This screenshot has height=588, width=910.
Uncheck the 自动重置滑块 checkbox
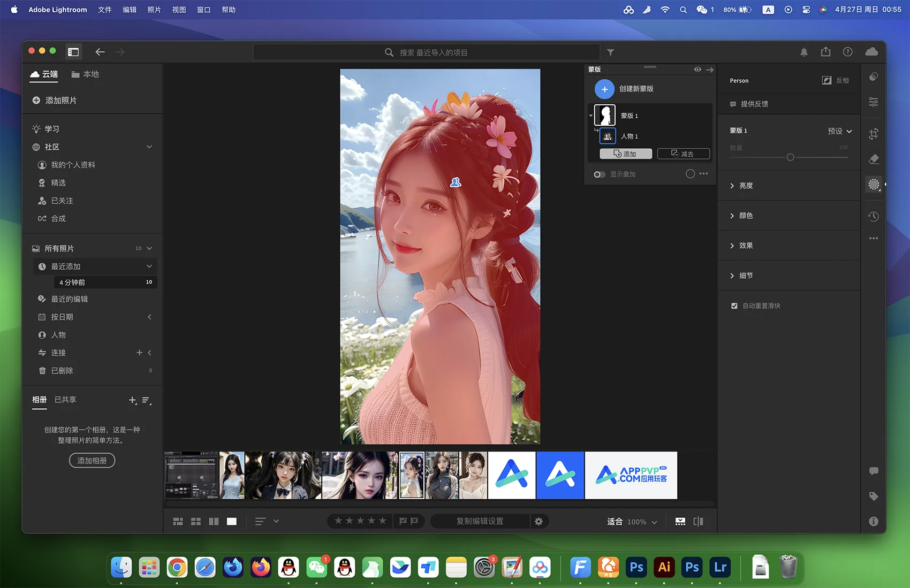click(734, 306)
